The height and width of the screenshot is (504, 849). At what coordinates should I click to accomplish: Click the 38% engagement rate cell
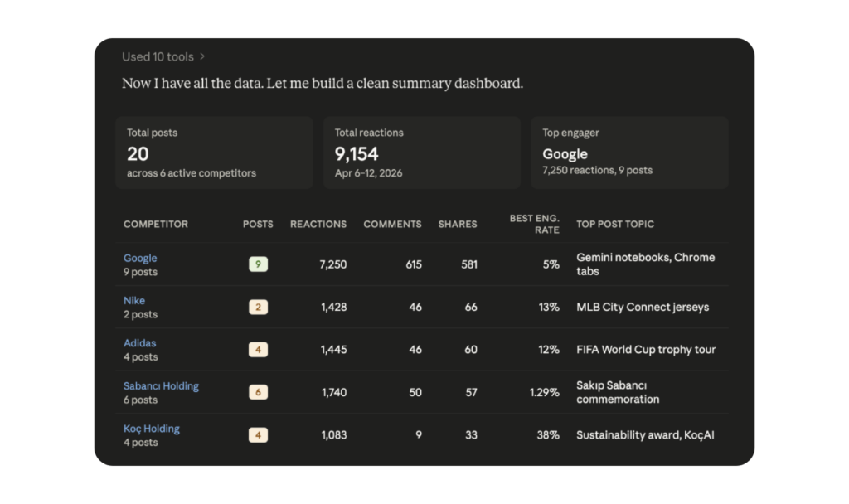(548, 435)
